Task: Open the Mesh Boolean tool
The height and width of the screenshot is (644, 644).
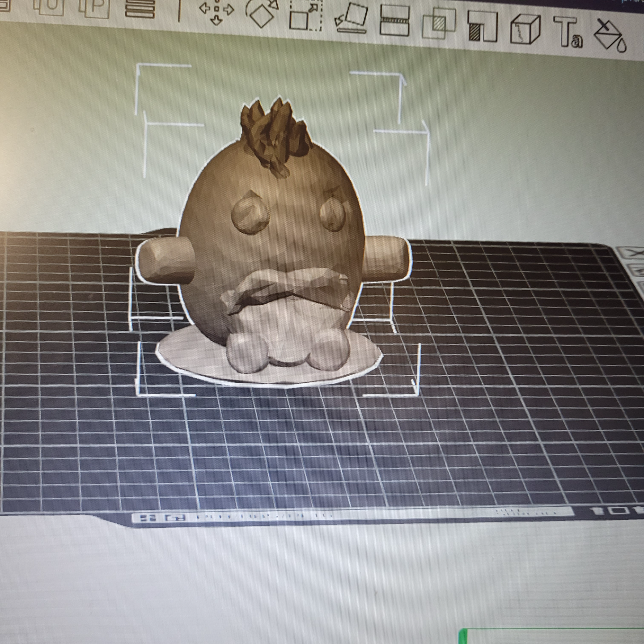Action: 438,24
